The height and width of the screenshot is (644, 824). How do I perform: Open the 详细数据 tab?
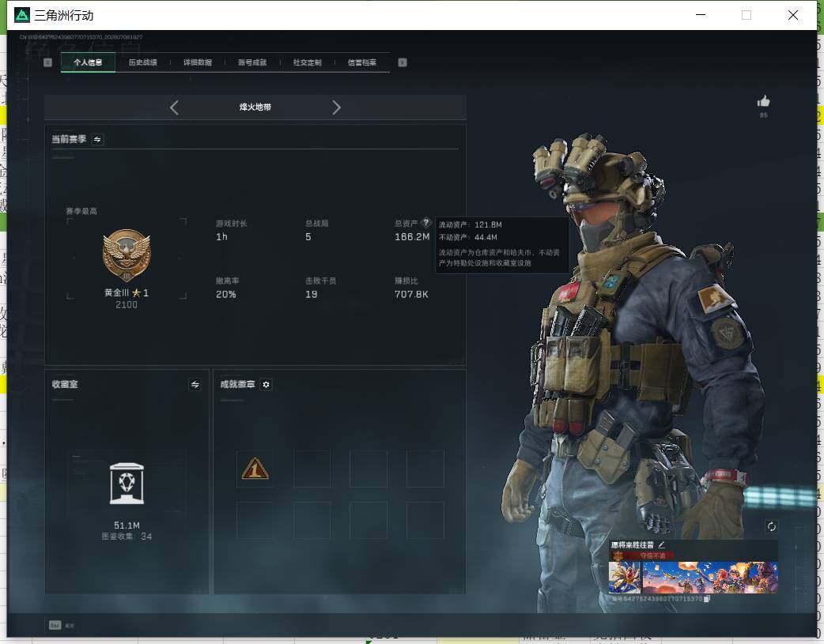[198, 62]
